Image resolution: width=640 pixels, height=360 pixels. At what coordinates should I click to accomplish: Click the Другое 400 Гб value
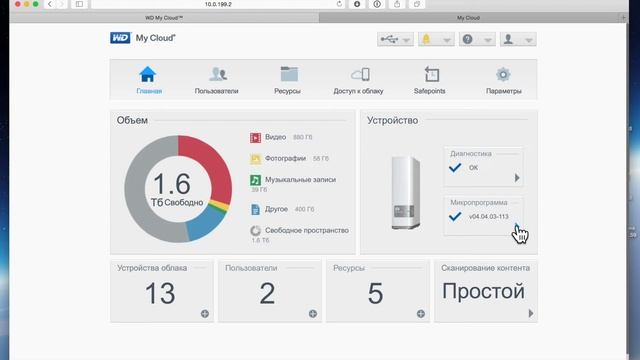pos(304,209)
